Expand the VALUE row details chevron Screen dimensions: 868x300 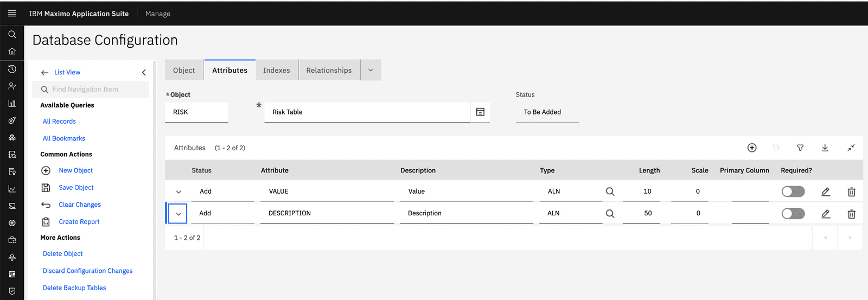[178, 192]
